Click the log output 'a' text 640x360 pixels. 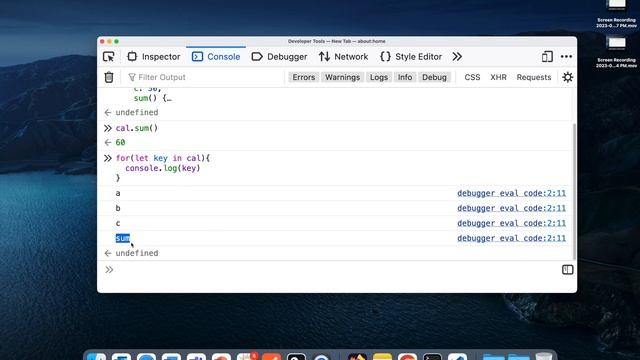(x=118, y=193)
